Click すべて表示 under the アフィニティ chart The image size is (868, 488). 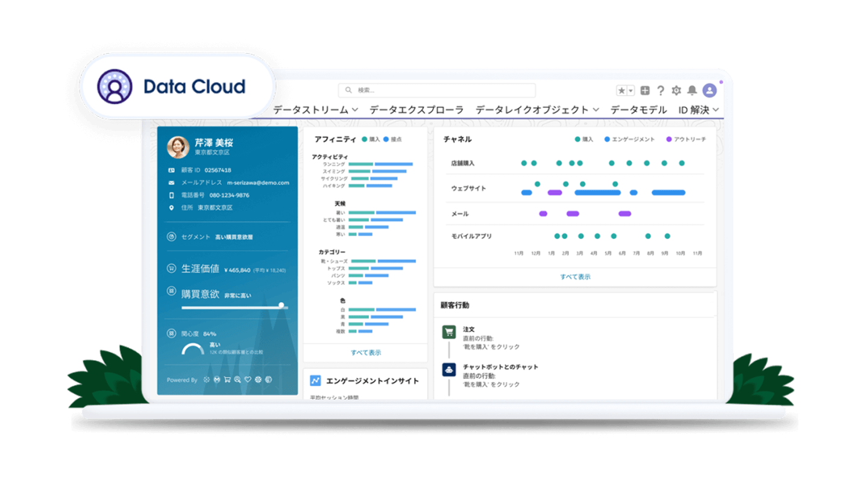coord(366,352)
